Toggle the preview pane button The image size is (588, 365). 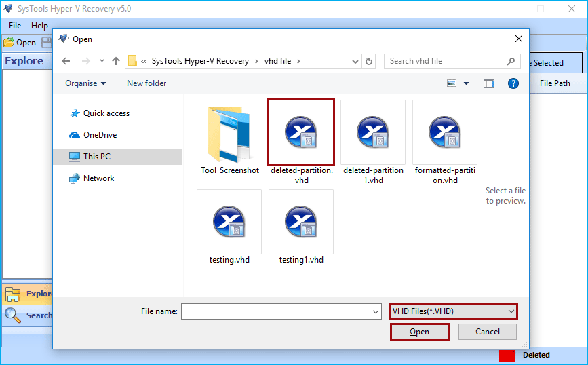point(488,83)
